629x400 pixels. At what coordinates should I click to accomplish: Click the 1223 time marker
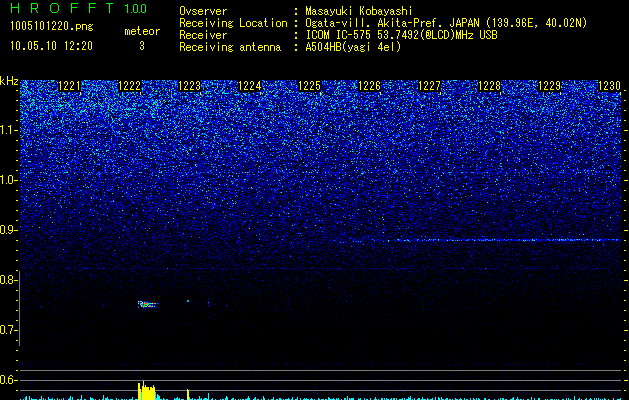tap(189, 86)
